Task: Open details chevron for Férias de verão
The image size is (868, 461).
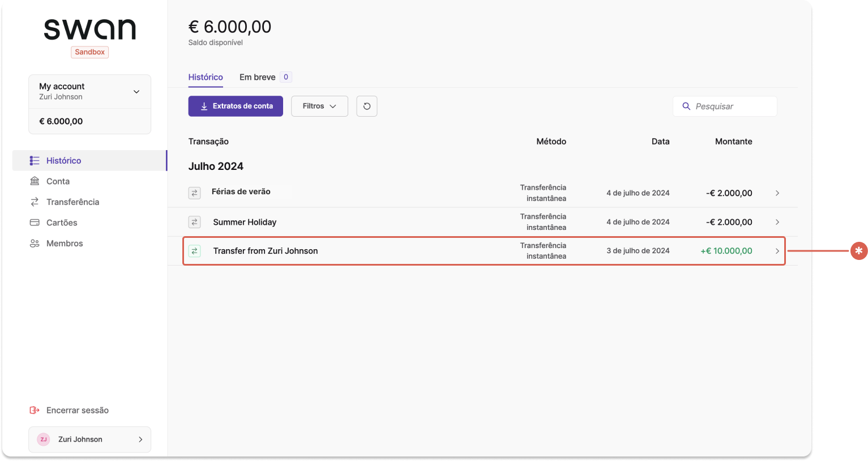Action: click(777, 193)
